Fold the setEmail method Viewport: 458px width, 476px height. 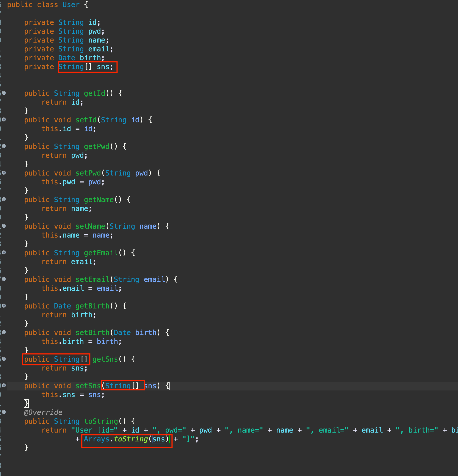click(x=4, y=279)
